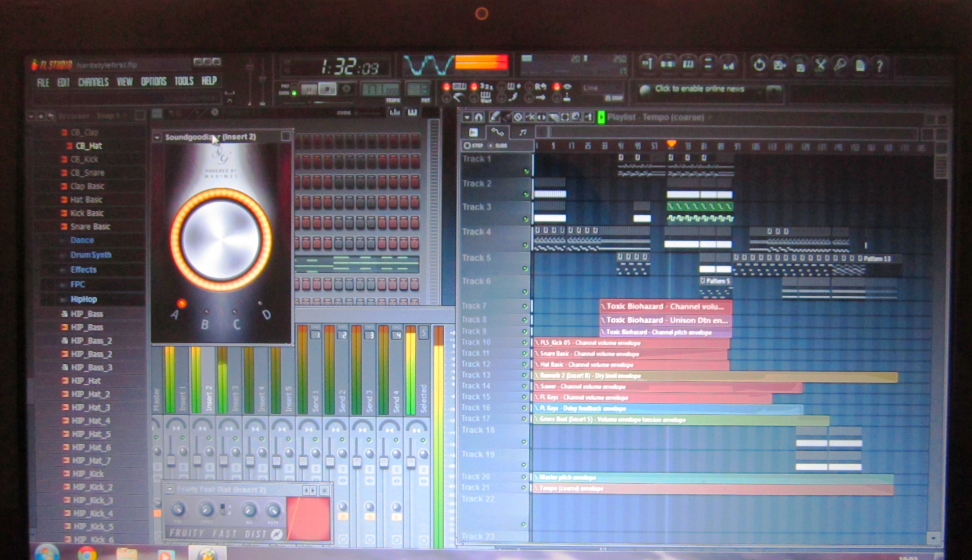Viewport: 972px width, 560px height.
Task: Click to enable online news
Action: pyautogui.click(x=699, y=89)
